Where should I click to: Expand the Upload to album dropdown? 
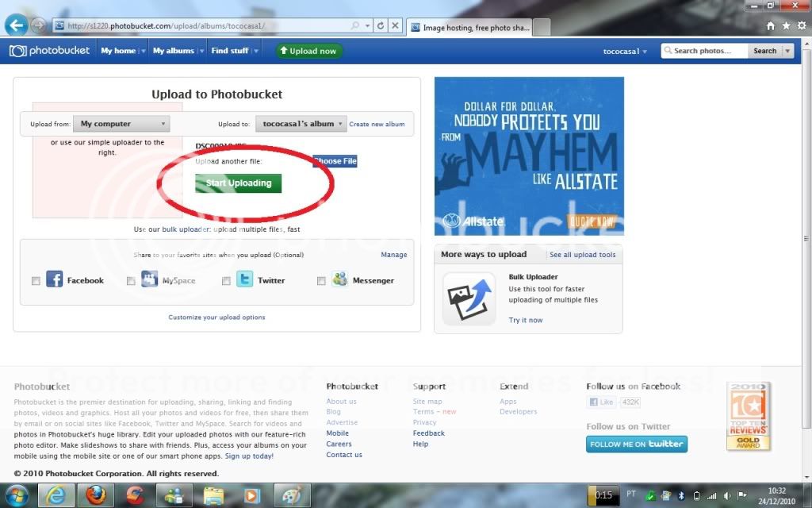(301, 124)
